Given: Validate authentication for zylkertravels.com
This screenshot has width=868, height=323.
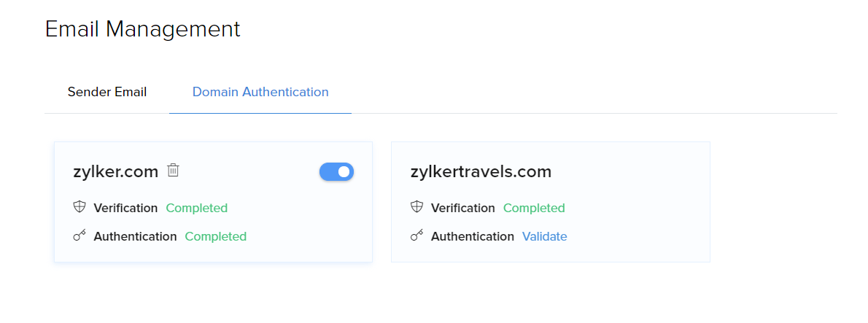Looking at the screenshot, I should pyautogui.click(x=545, y=237).
